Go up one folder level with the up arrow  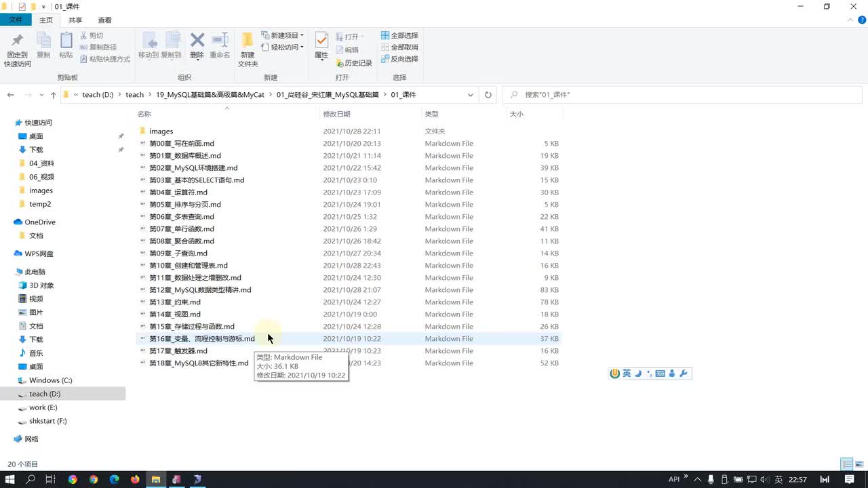pos(54,95)
